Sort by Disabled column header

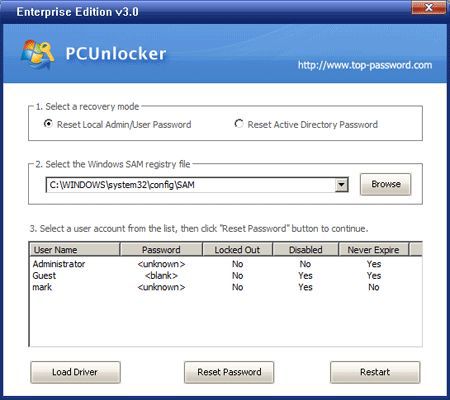click(x=305, y=250)
